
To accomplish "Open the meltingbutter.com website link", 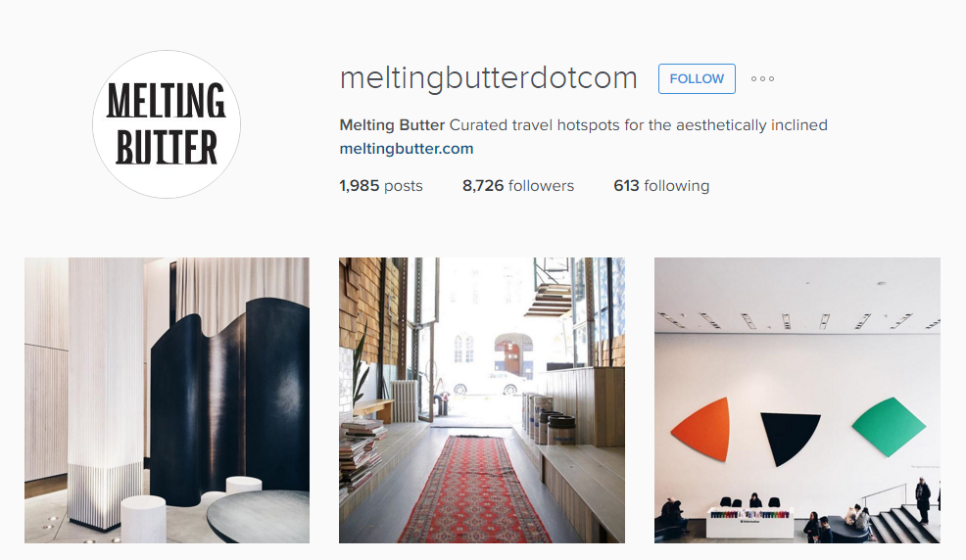I will pyautogui.click(x=406, y=148).
